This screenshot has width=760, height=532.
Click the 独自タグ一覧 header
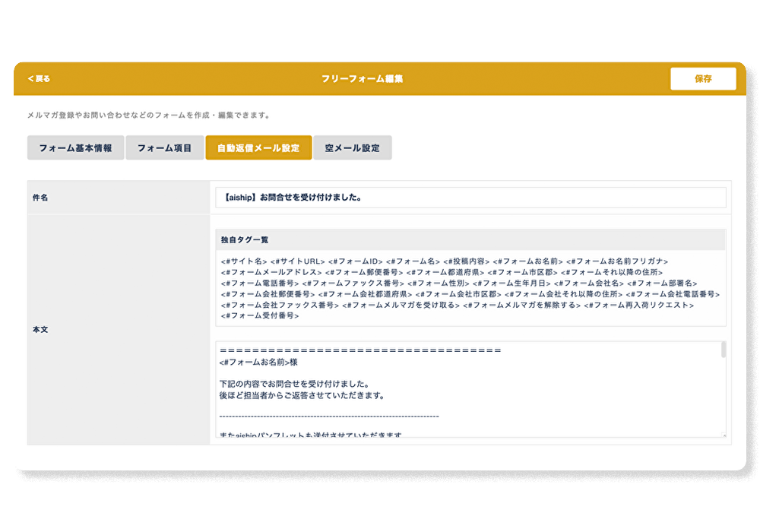[245, 240]
